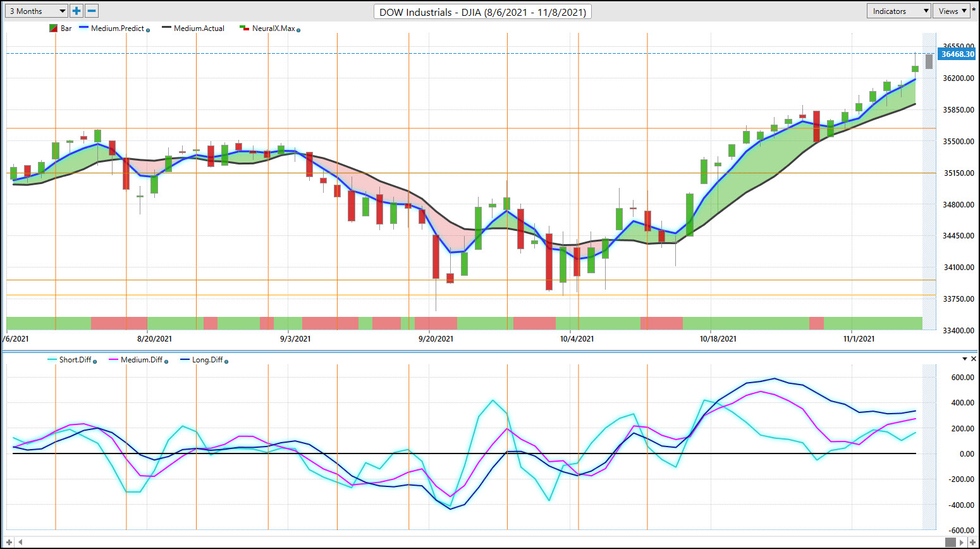Click the 36200.00 price axis label
This screenshot has height=549, width=980.
click(959, 78)
